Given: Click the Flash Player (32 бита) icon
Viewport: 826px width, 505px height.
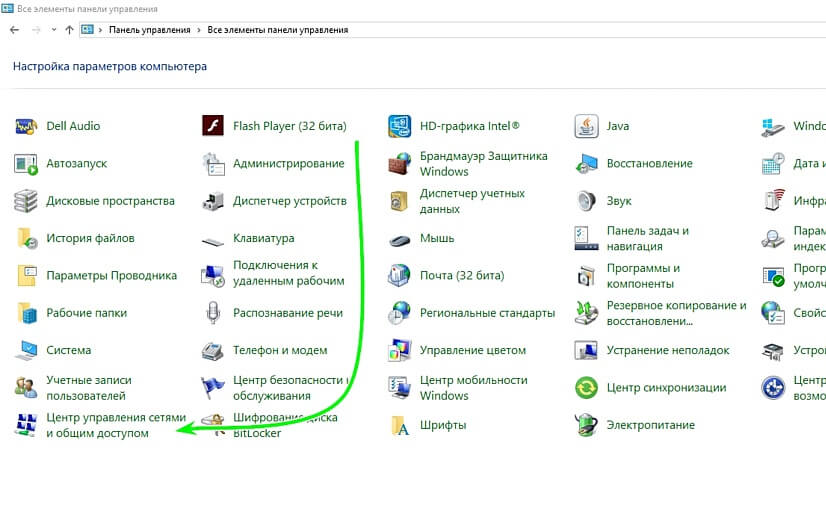Looking at the screenshot, I should (x=212, y=127).
